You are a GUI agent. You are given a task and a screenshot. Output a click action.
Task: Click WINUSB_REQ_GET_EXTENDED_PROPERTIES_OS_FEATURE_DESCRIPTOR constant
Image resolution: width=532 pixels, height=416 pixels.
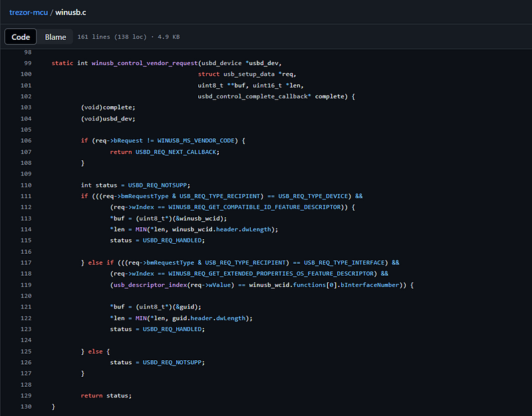coord(271,274)
